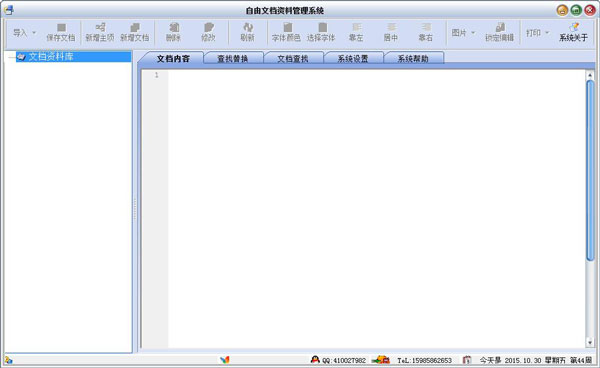Center text with 居中

pos(391,33)
